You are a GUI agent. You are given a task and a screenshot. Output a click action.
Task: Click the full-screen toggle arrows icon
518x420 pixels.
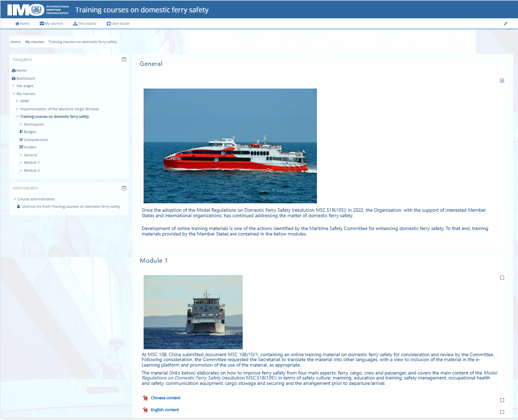[506, 23]
